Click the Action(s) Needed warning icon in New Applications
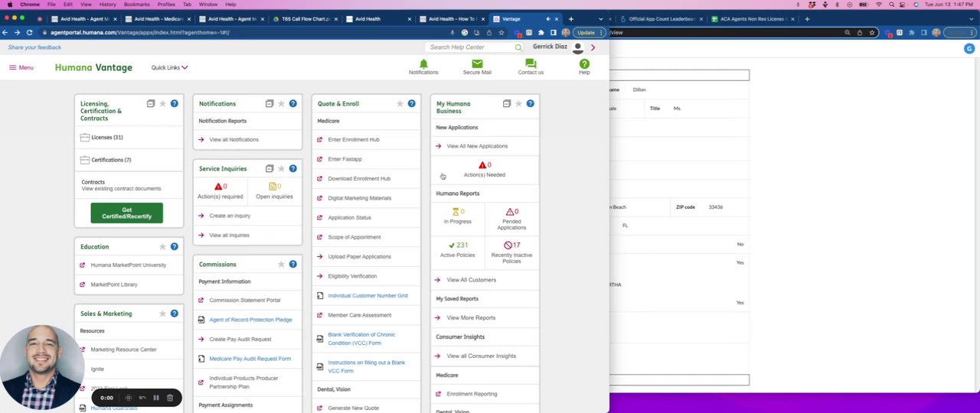980x413 pixels. coord(482,164)
